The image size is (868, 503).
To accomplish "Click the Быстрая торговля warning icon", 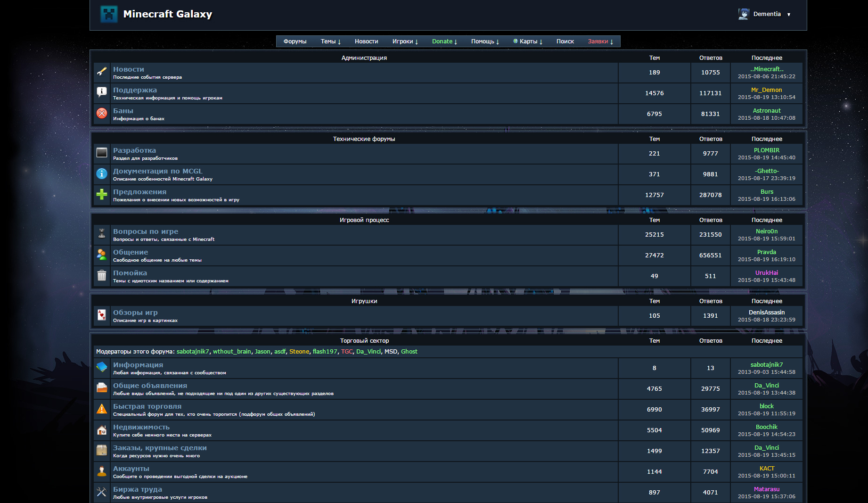I will pyautogui.click(x=102, y=409).
